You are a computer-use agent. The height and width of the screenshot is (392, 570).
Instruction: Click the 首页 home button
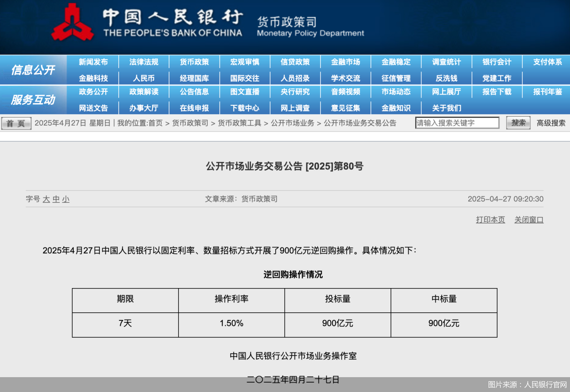16,123
